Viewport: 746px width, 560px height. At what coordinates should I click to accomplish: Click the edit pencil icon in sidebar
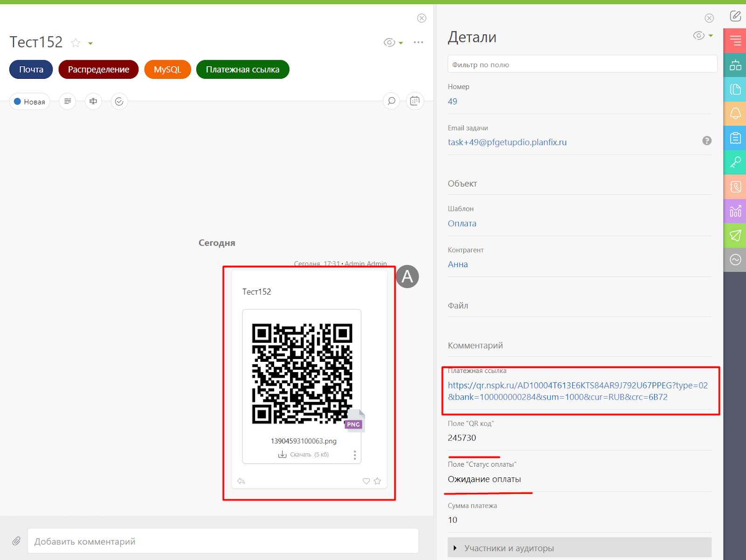pyautogui.click(x=735, y=16)
